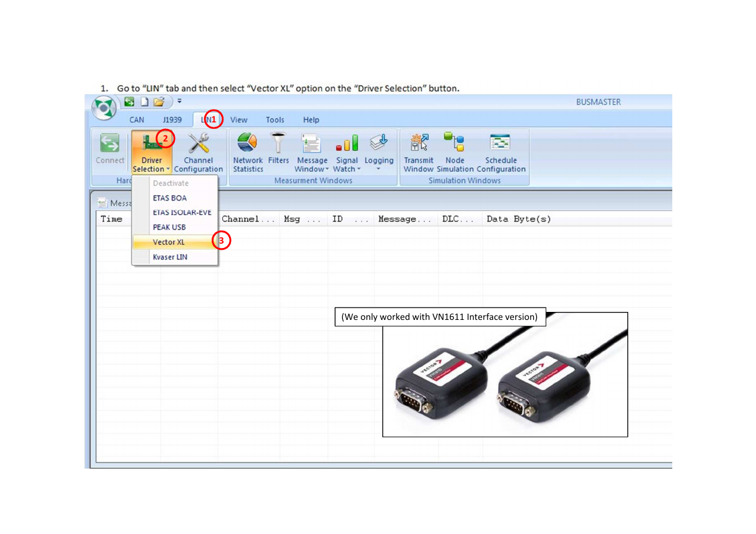Click the Connect button icon

(110, 143)
